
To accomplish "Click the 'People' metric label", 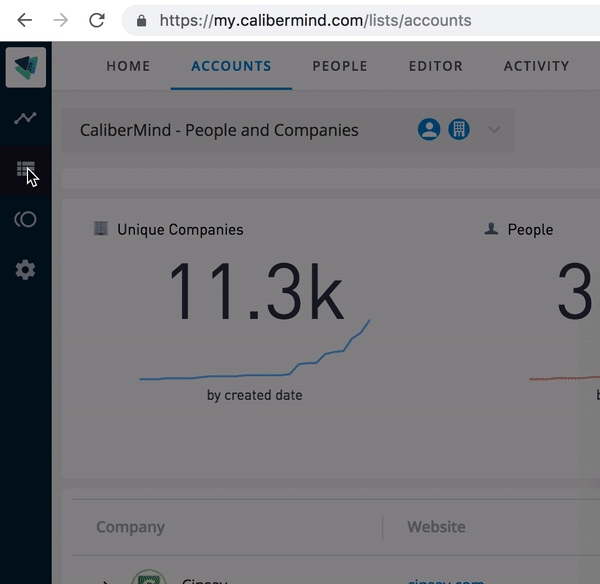I will pyautogui.click(x=530, y=230).
